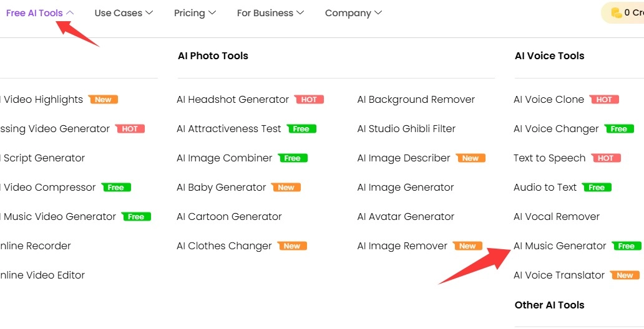This screenshot has height=329, width=644.
Task: Select AI Studio Ghibli Filter
Action: (x=406, y=129)
